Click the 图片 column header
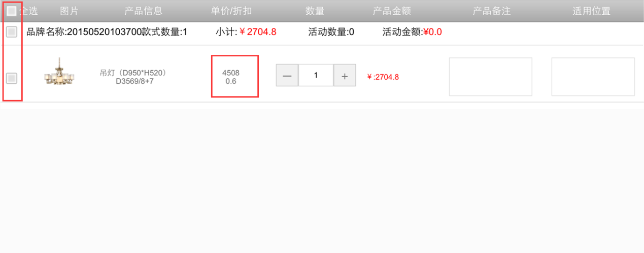This screenshot has height=253, width=644. point(69,11)
